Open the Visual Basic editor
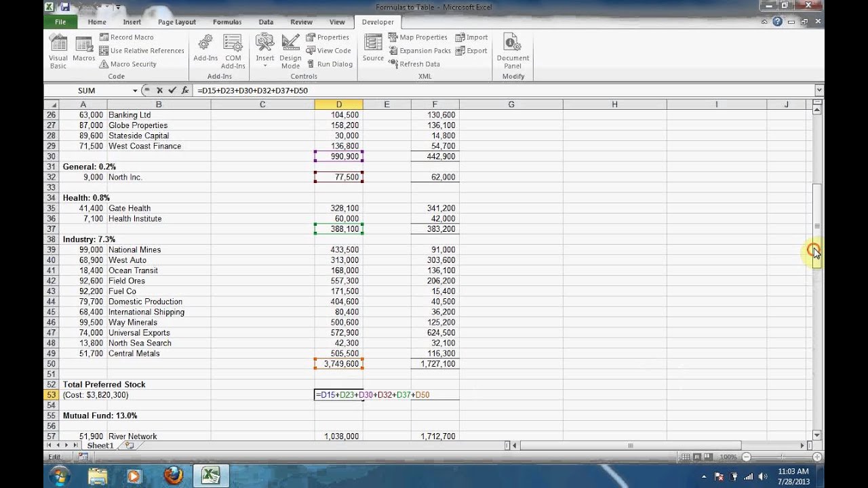Image resolution: width=868 pixels, height=488 pixels. coord(58,52)
